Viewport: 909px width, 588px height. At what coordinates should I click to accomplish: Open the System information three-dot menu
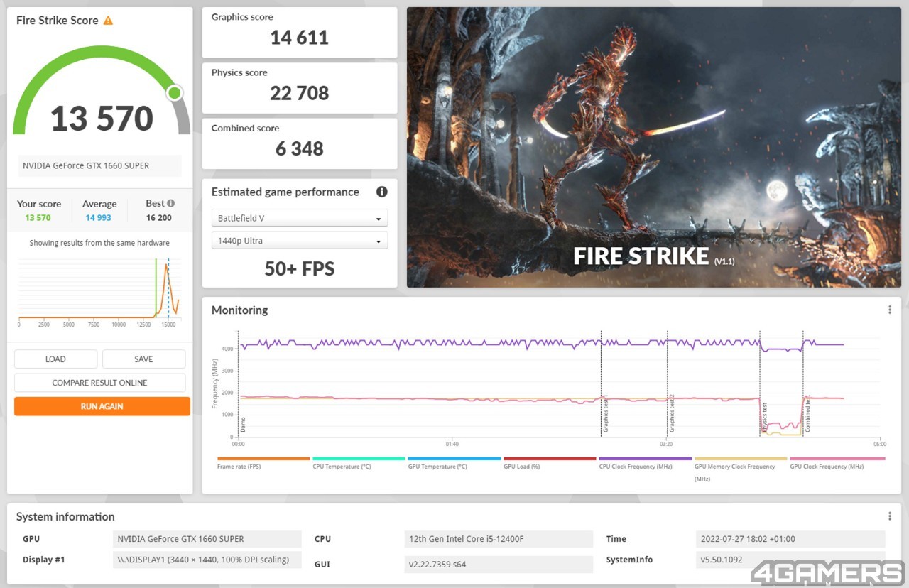(x=890, y=516)
